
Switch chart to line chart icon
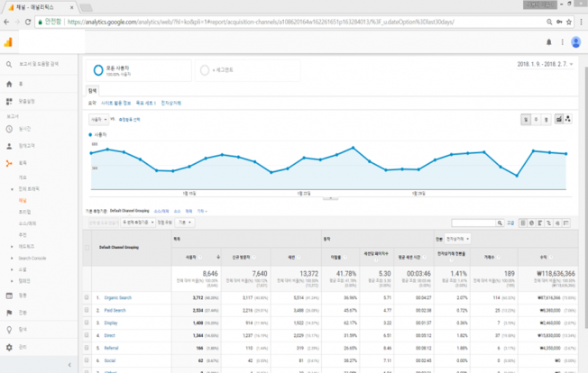point(559,119)
